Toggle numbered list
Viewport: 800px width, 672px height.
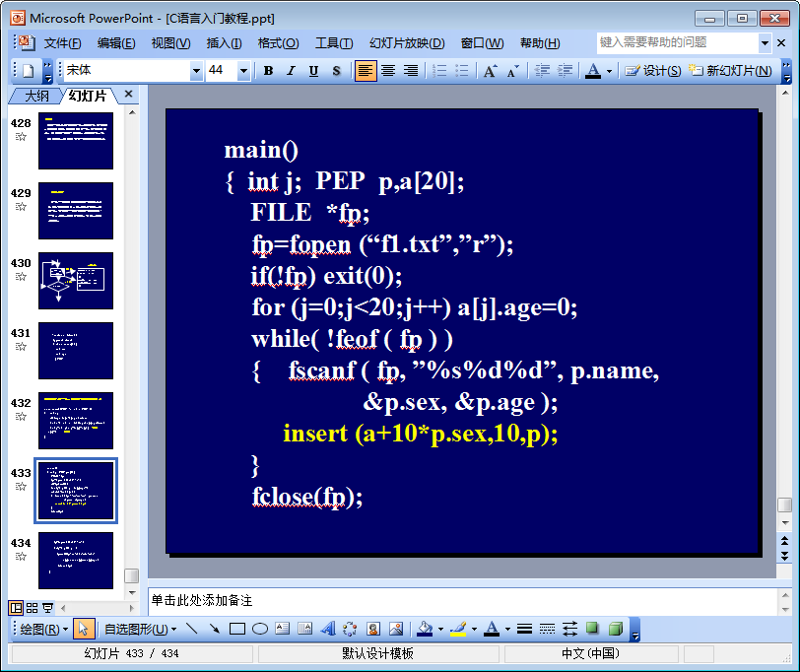[x=439, y=71]
